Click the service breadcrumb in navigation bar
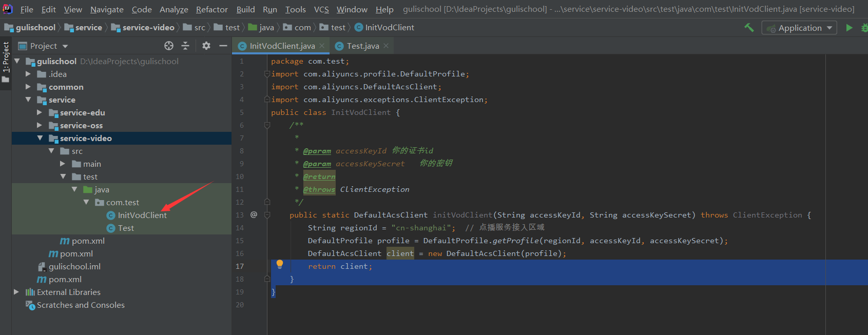 pos(83,27)
